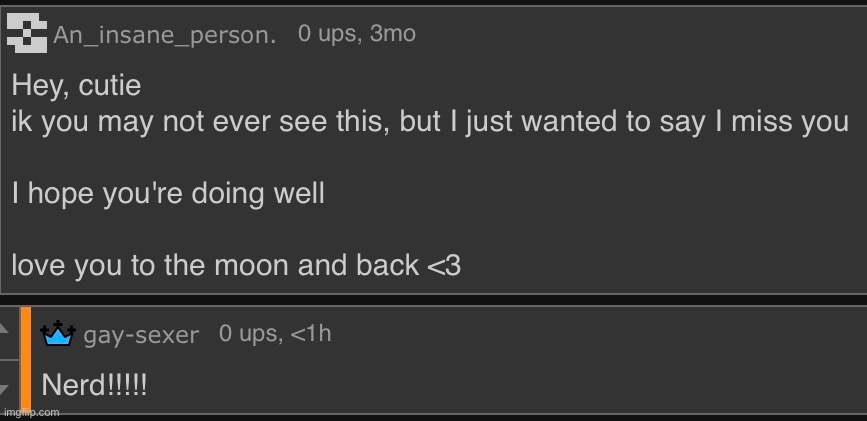Select the 'Hey, cutie' comment line
Screen dimensions: 867x421
76,86
